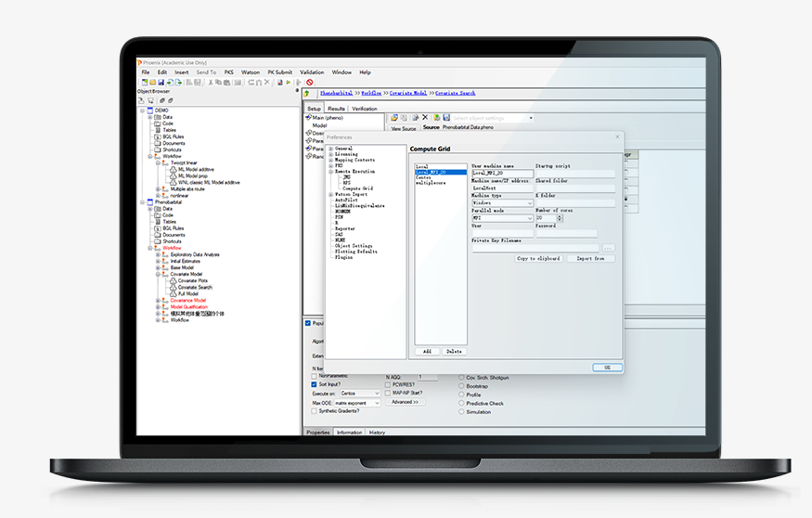Screen dimensions: 812x518
Task: Select the Bootstrap radio button
Action: point(462,386)
